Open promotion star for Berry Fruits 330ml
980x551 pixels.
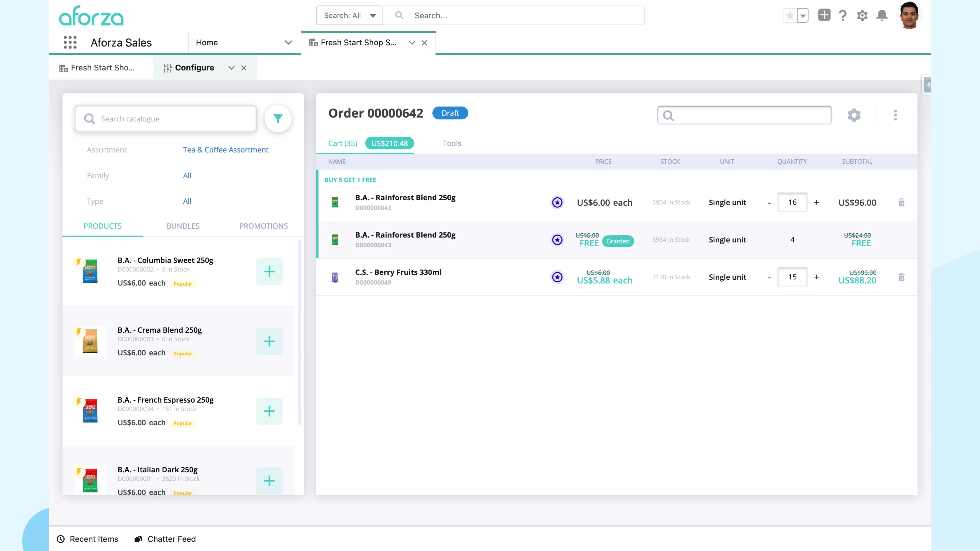pos(557,277)
